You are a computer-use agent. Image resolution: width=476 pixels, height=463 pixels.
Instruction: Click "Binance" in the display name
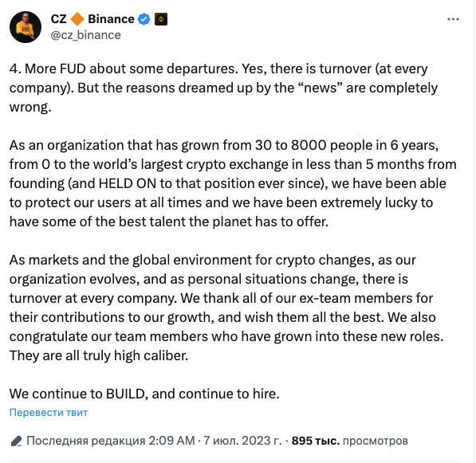pyautogui.click(x=111, y=19)
